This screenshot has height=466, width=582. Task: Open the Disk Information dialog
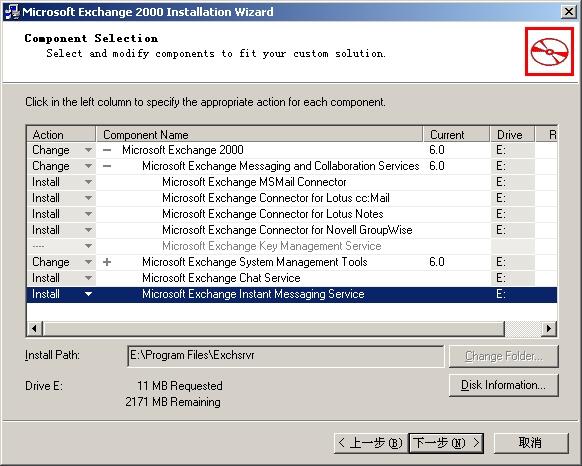click(503, 385)
